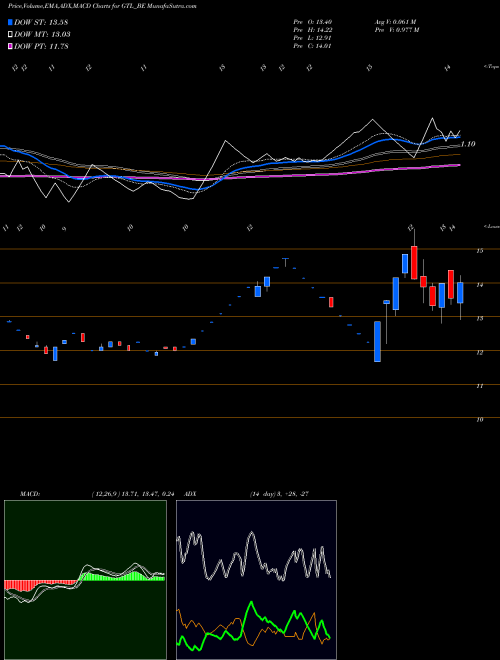This screenshot has width=500, height=660.
Task: Click the price axis label 11
Action: click(x=479, y=386)
